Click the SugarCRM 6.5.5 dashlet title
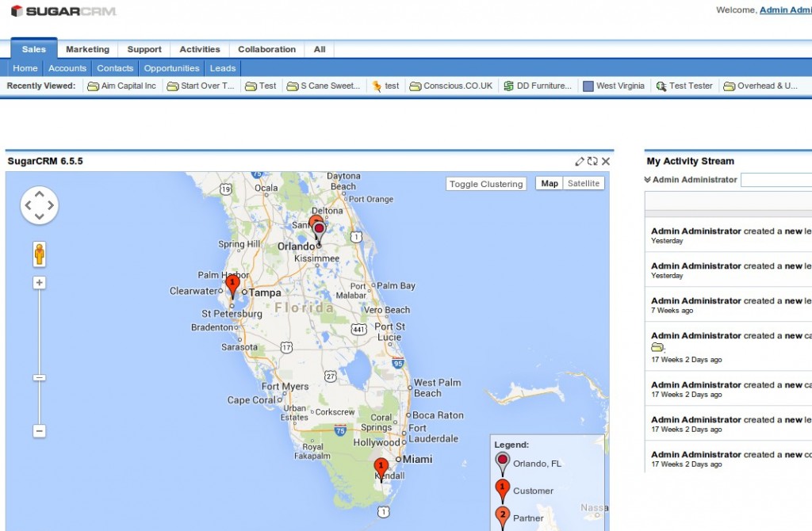This screenshot has width=812, height=531. (x=45, y=162)
